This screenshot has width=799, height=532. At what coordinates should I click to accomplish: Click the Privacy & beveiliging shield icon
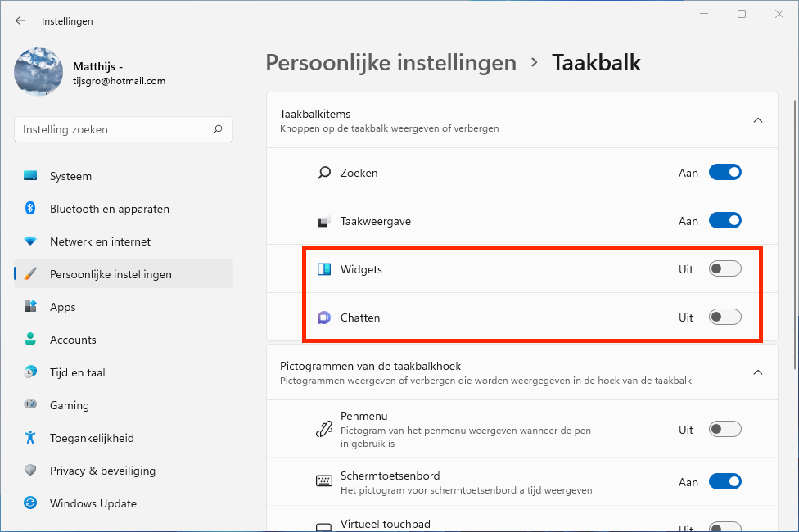click(x=30, y=471)
